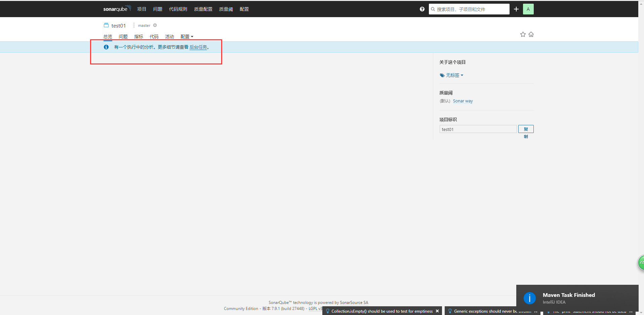
Task: Open 配置 in the black top bar
Action: click(244, 9)
